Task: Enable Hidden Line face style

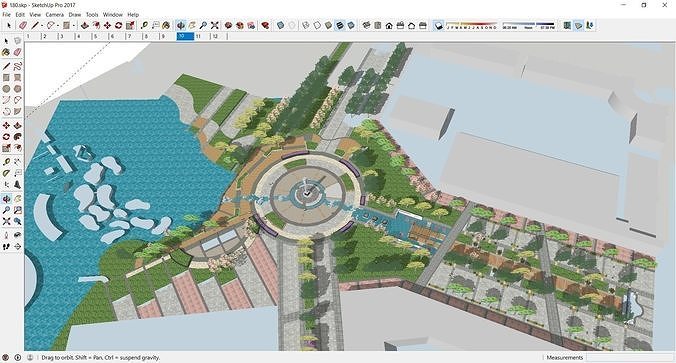Action: [x=317, y=25]
